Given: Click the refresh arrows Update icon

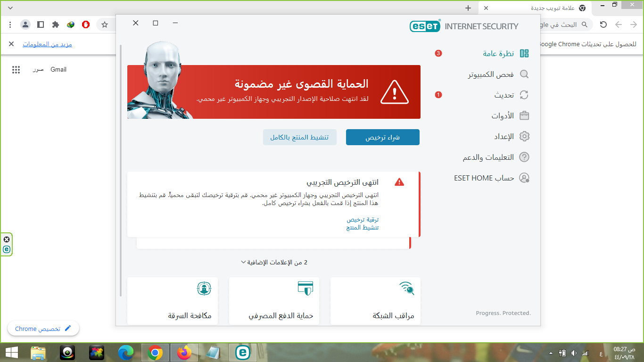Looking at the screenshot, I should coord(524,95).
